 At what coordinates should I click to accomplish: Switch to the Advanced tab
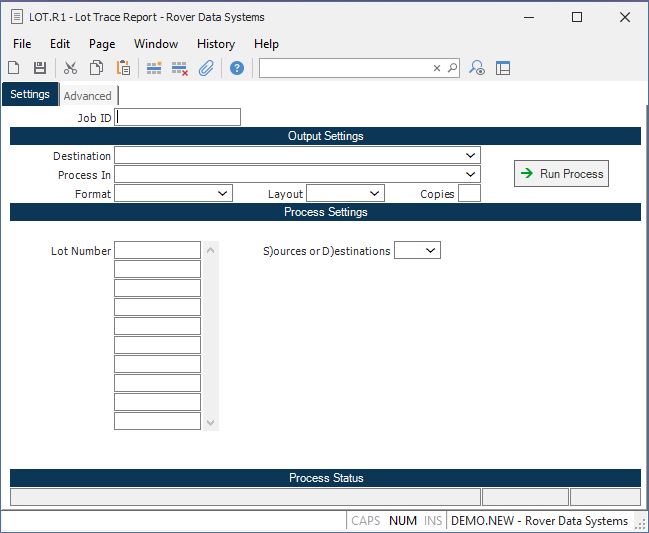pyautogui.click(x=87, y=96)
